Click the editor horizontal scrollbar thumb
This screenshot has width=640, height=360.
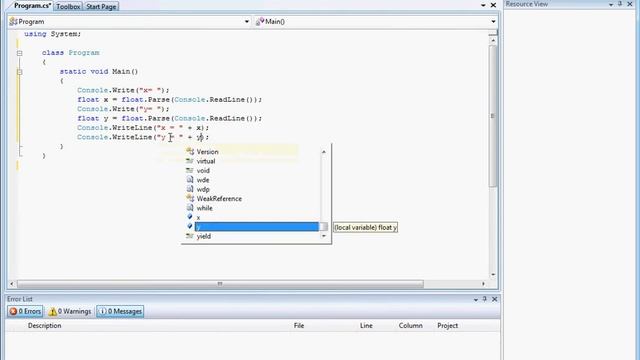(x=220, y=284)
